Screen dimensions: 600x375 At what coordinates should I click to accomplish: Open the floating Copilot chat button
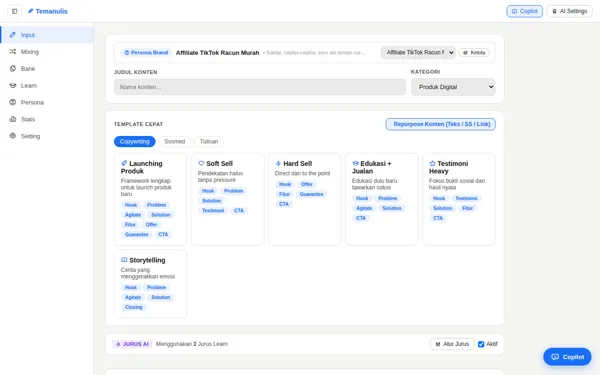click(x=567, y=357)
